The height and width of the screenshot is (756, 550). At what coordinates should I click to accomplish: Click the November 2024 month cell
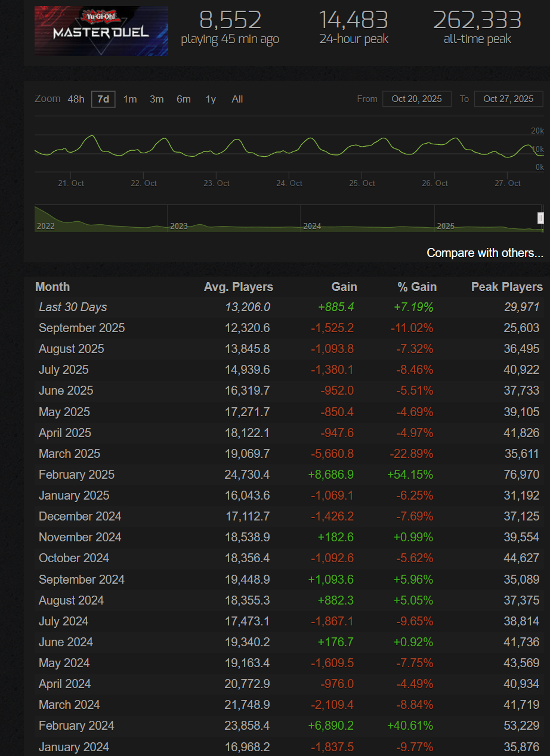click(x=80, y=537)
